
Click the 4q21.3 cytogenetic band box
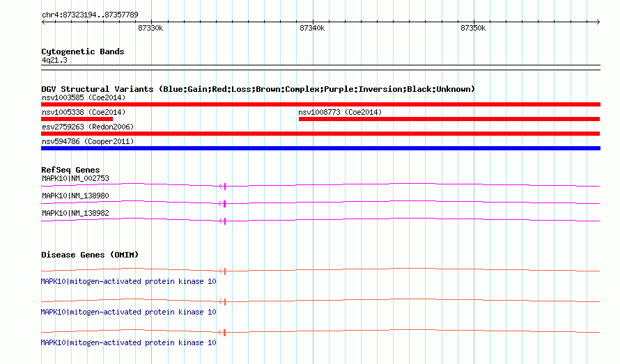pos(320,68)
